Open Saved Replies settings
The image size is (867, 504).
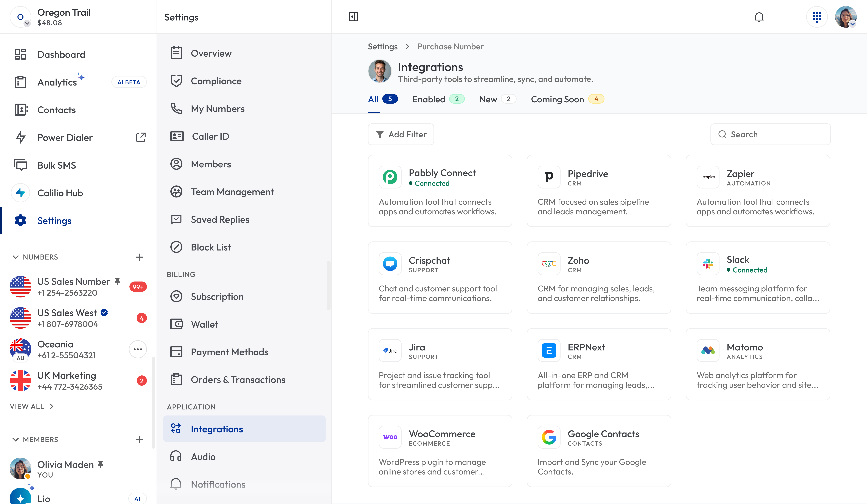244,219
